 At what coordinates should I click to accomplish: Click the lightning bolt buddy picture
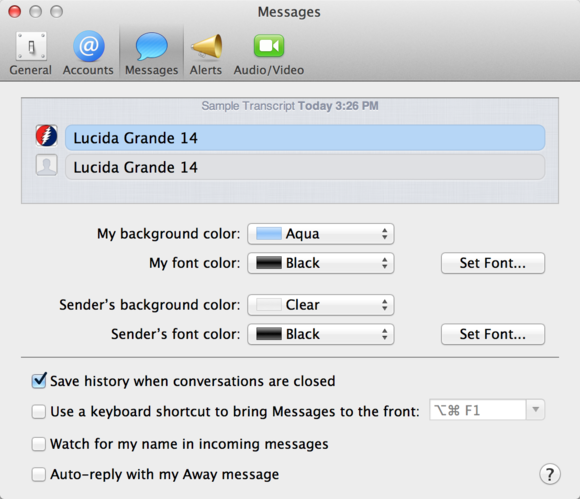point(47,136)
